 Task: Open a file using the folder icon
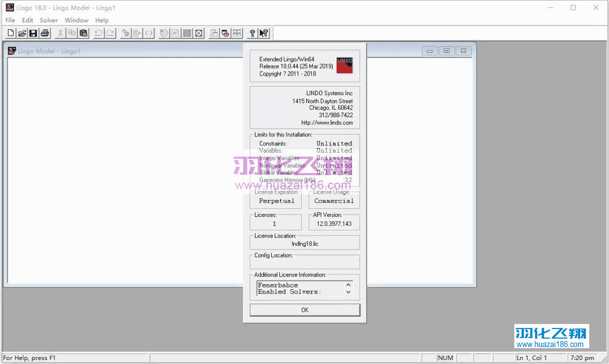(x=22, y=33)
